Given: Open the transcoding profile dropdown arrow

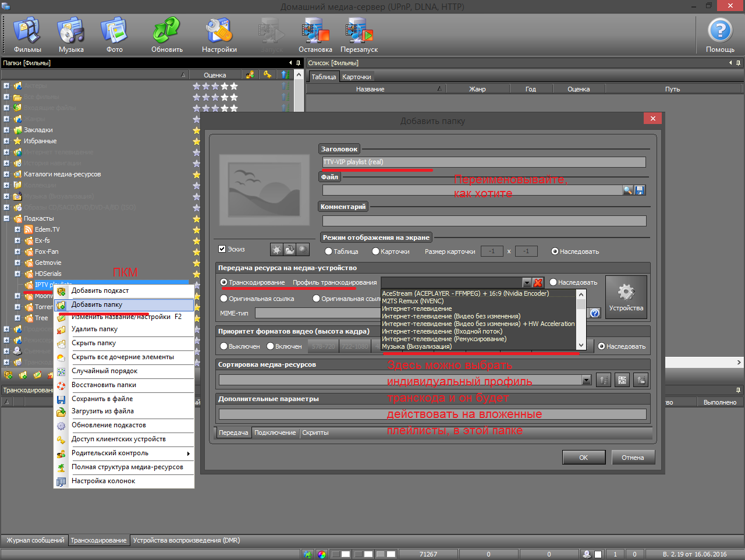Looking at the screenshot, I should coord(527,283).
